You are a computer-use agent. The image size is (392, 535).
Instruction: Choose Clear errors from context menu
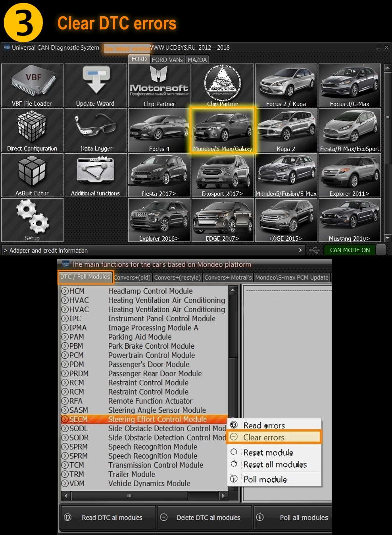[274, 437]
